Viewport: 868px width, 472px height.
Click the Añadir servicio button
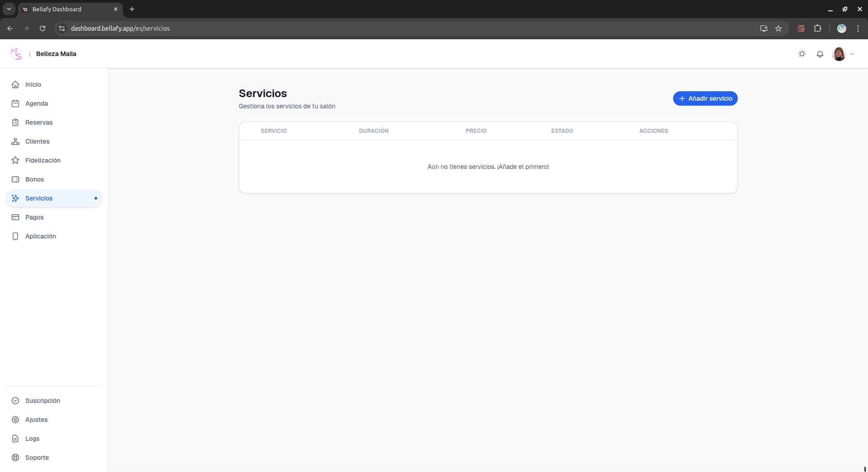[x=705, y=98]
